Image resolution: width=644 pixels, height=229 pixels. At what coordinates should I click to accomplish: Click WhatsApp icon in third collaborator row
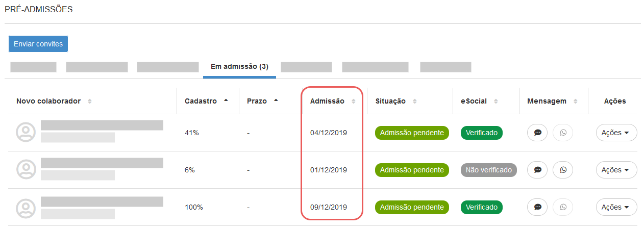pos(563,207)
